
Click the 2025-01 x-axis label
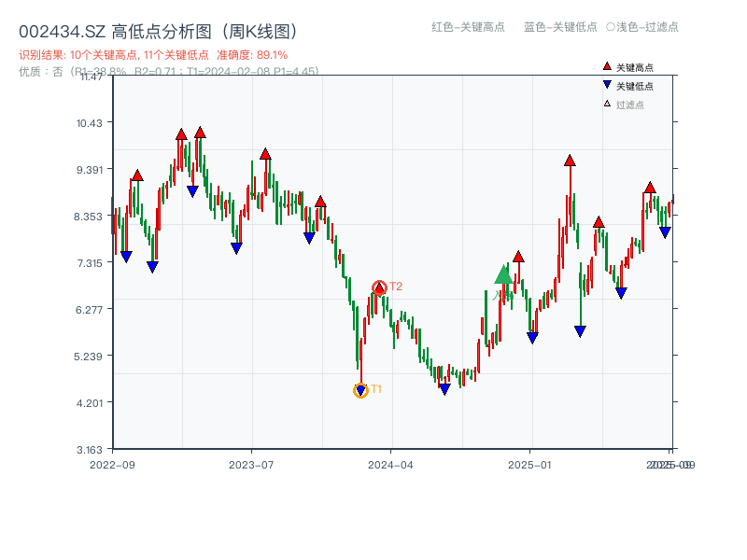pyautogui.click(x=529, y=465)
